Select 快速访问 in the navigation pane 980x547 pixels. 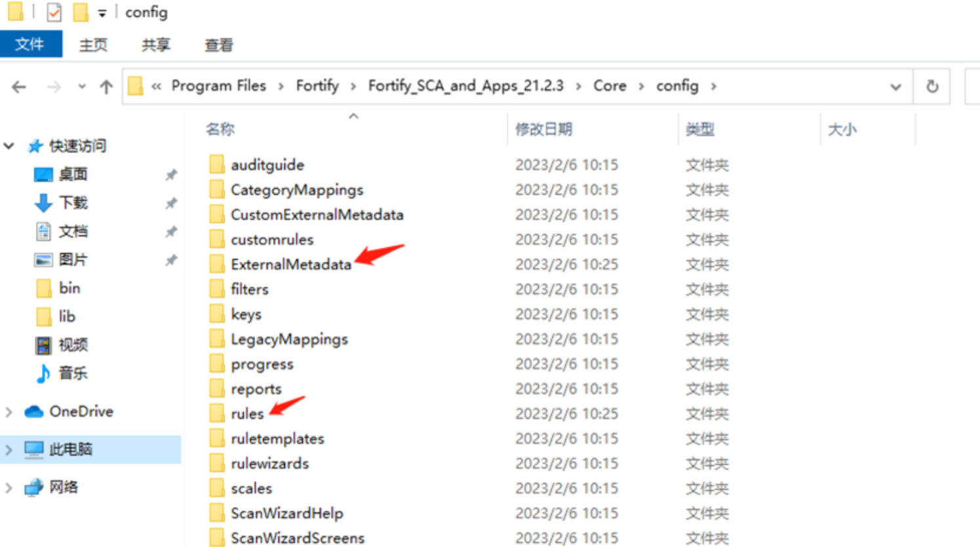click(77, 145)
